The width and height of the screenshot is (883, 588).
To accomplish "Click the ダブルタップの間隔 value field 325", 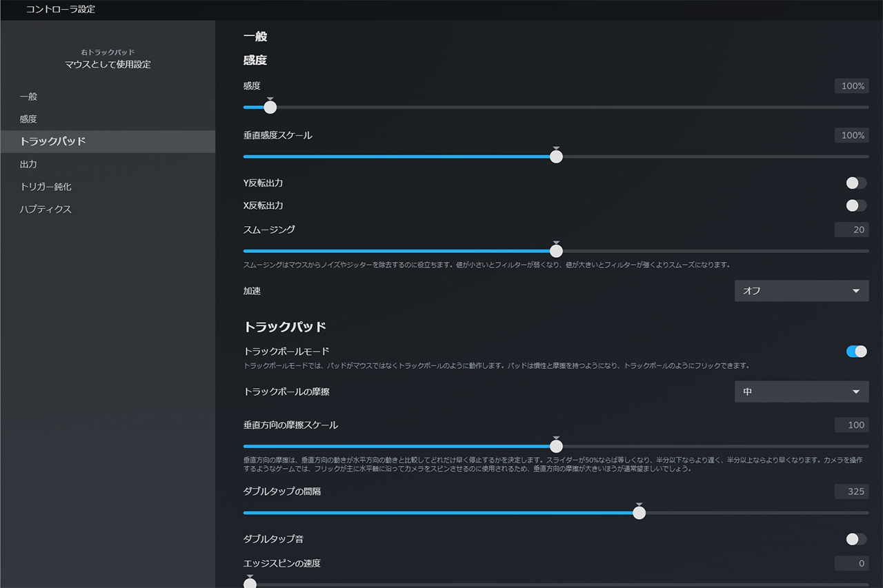I will (851, 491).
